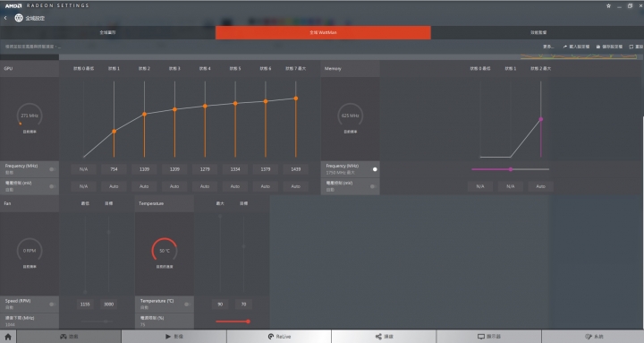Click the GPU state 7 frequency field 1439
The width and height of the screenshot is (644, 343).
click(x=296, y=169)
